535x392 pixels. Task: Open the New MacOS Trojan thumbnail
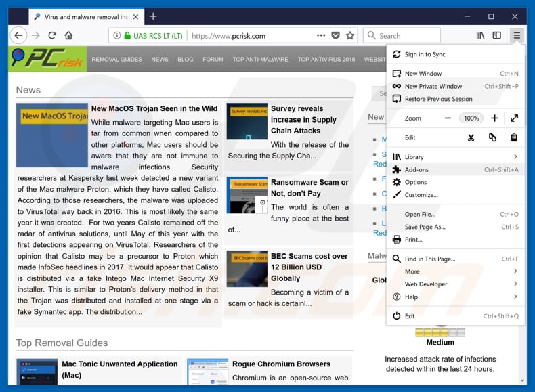[52, 135]
